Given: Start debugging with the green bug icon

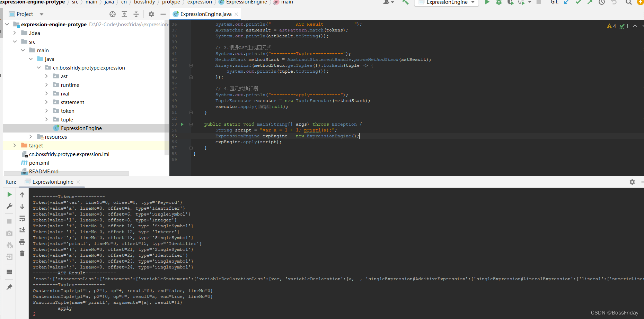Looking at the screenshot, I should [x=499, y=2].
